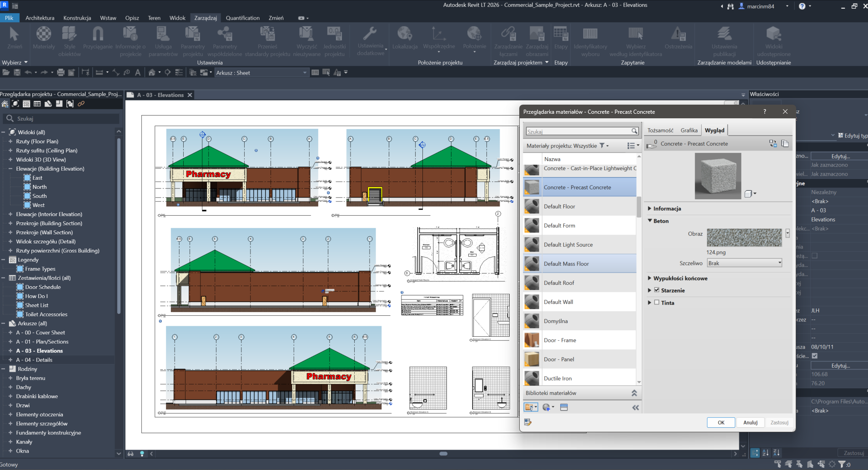Image resolution: width=868 pixels, height=470 pixels.
Task: Collapse Elewacje (Building Elevation) tree node
Action: (x=10, y=169)
